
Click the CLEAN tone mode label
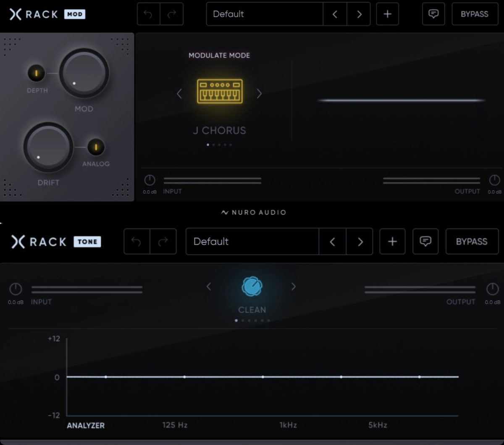click(252, 310)
